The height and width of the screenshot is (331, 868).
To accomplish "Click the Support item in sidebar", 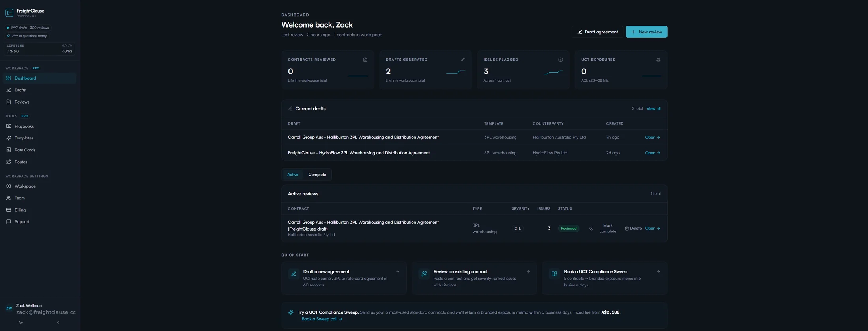I will (39, 221).
